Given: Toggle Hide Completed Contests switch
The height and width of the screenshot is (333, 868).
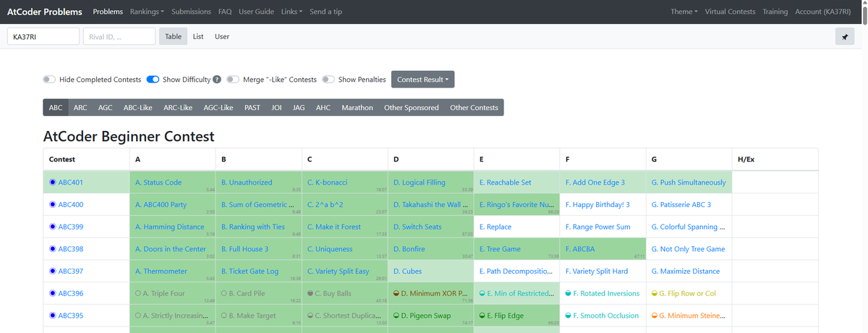Looking at the screenshot, I should pyautogui.click(x=49, y=80).
